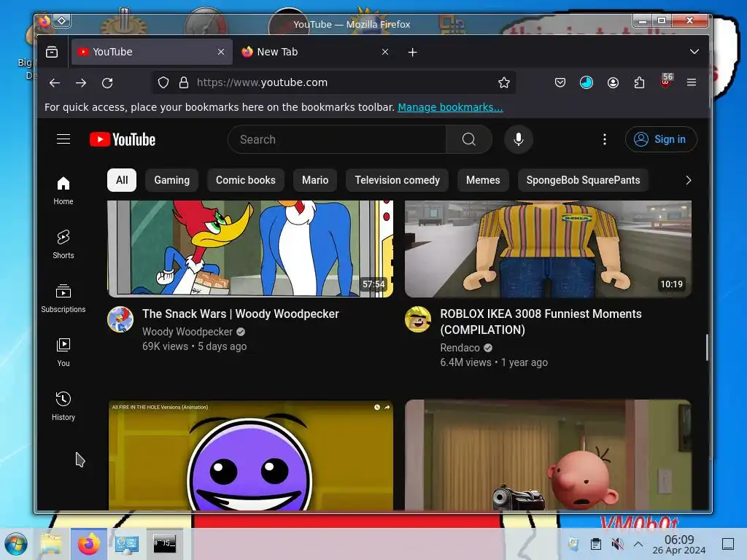Start voice search with the microphone
Screen dimensions: 747x560
click(519, 139)
